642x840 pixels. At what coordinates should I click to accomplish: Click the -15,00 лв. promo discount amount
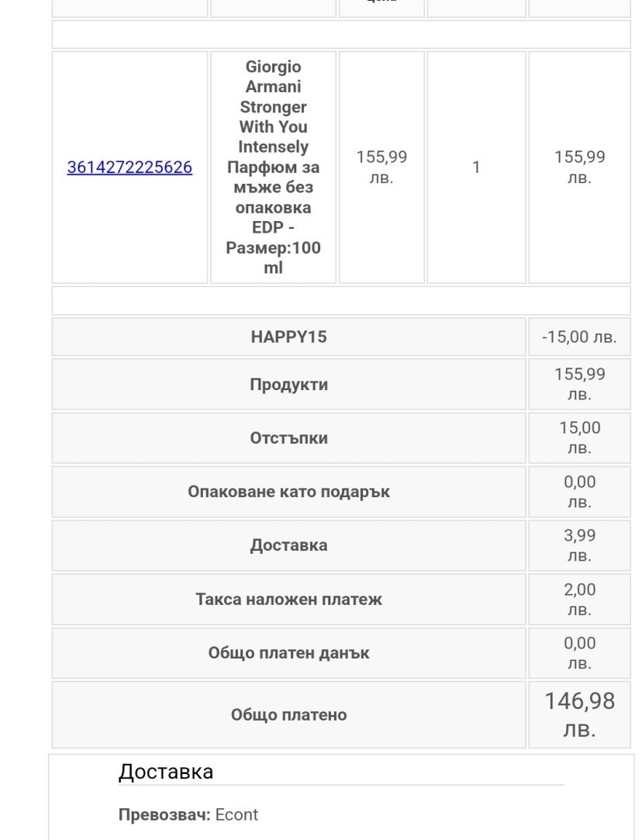tap(579, 337)
